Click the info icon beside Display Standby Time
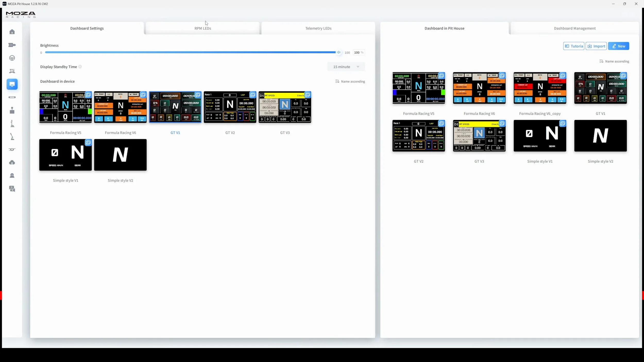The height and width of the screenshot is (362, 644). click(80, 67)
